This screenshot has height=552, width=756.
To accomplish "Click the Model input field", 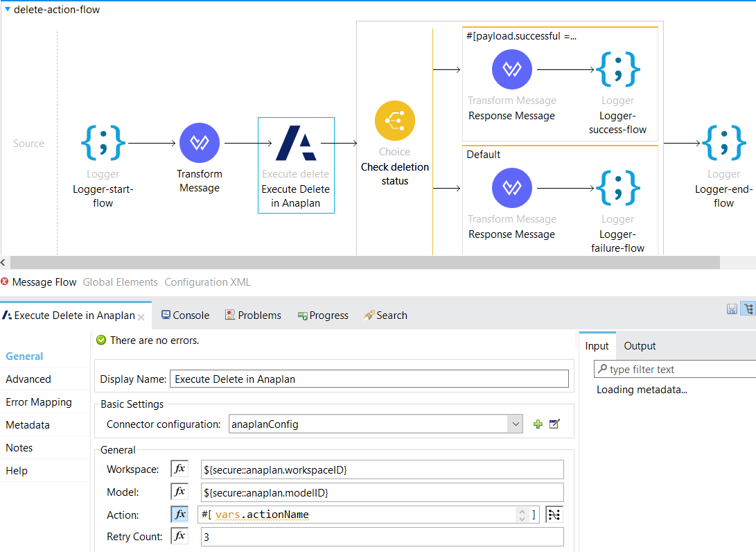I will click(383, 492).
